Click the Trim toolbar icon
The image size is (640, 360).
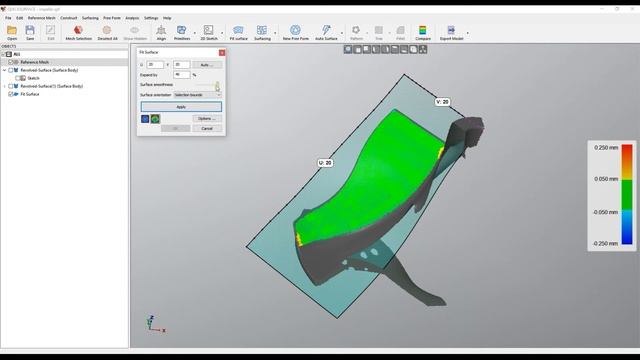(379, 30)
